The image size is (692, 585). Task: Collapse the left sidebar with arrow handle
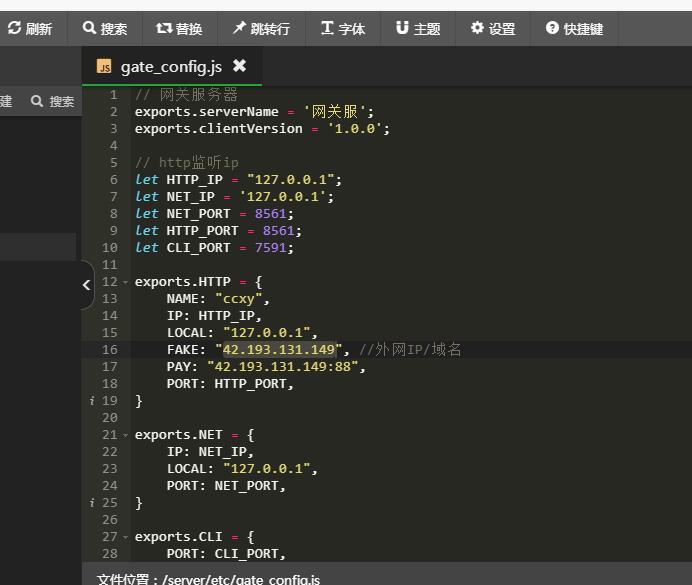click(x=86, y=285)
